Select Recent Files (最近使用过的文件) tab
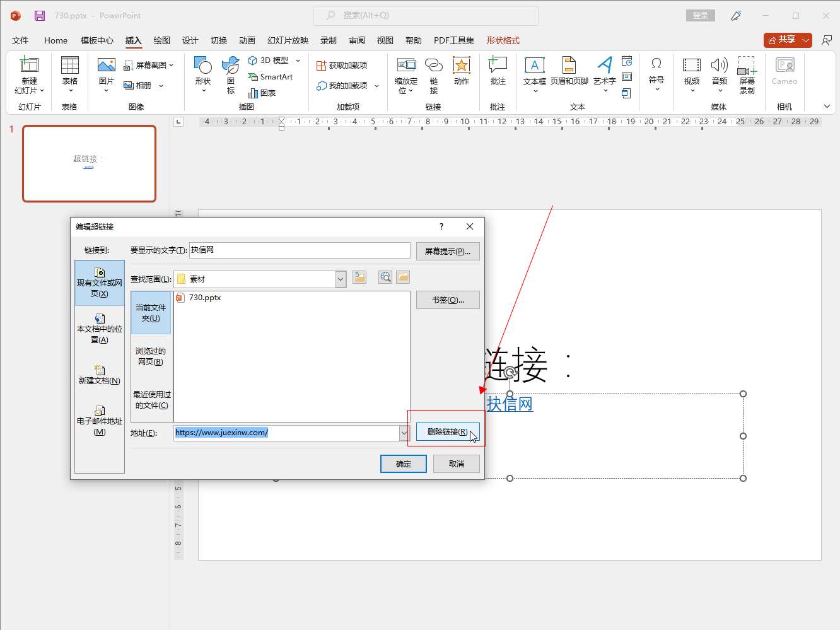 click(x=151, y=400)
